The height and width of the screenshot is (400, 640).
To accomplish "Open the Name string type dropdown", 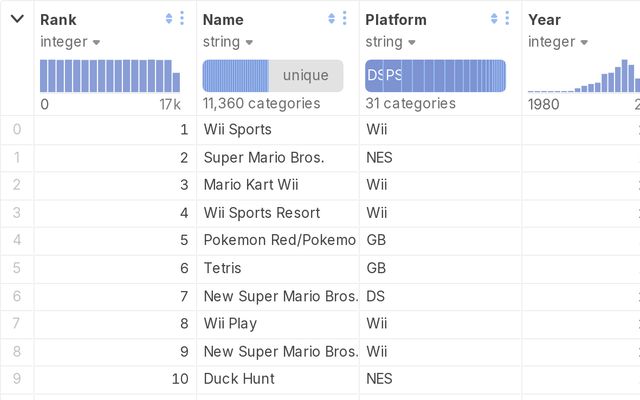I will (x=249, y=42).
